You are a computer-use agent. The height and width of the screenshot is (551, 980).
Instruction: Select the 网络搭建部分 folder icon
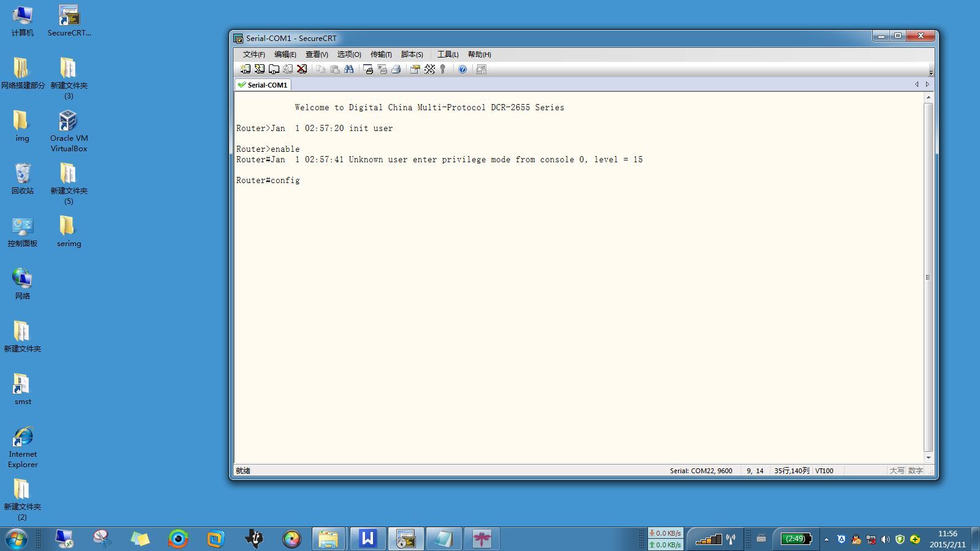tap(23, 73)
